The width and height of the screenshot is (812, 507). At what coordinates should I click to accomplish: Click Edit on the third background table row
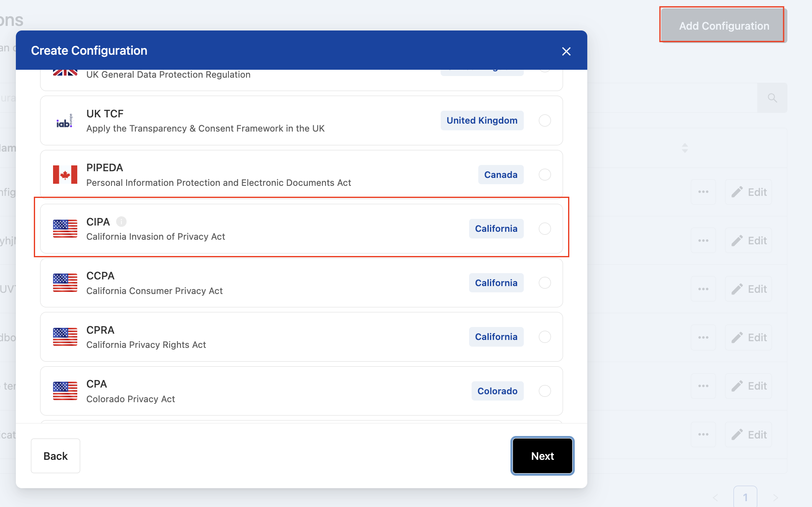749,289
